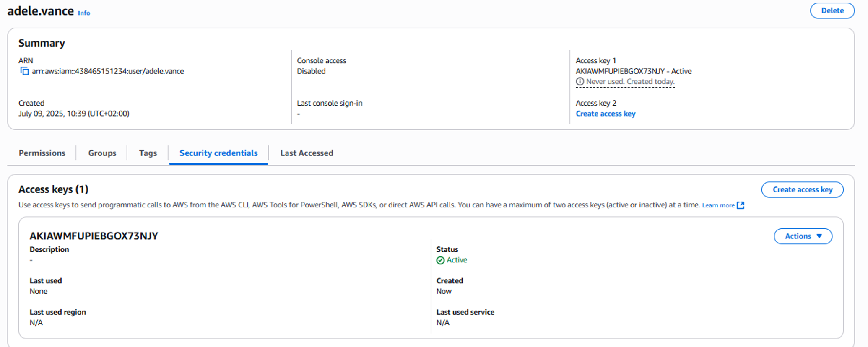This screenshot has height=347, width=868.
Task: Click the ARN text arn:aws:iam user/adele.vance
Action: click(108, 71)
